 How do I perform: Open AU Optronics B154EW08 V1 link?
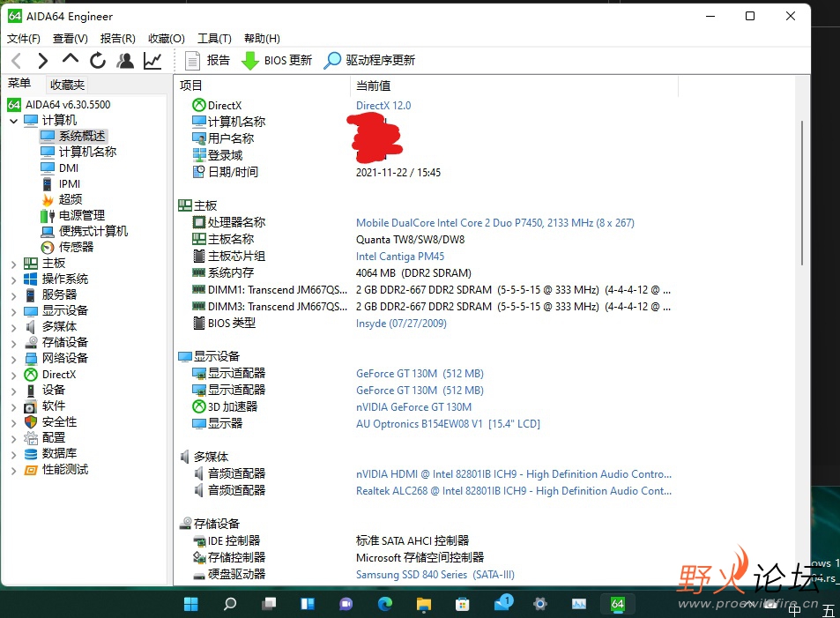448,424
